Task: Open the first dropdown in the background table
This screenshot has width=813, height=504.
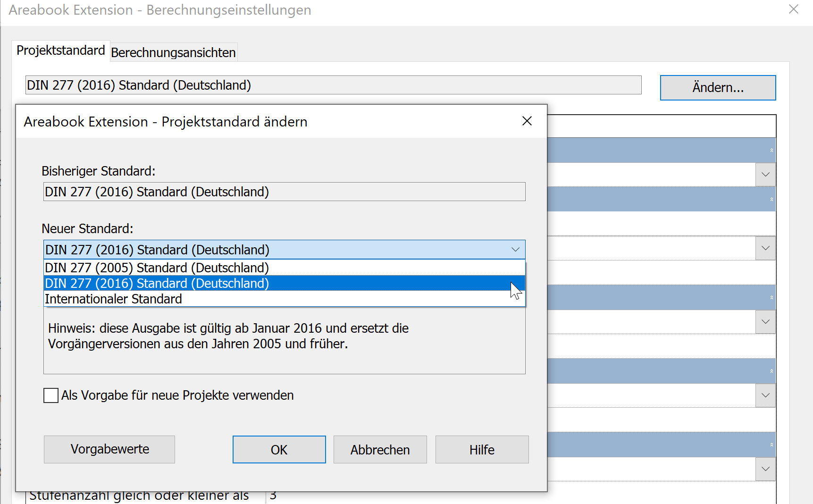Action: [x=765, y=175]
